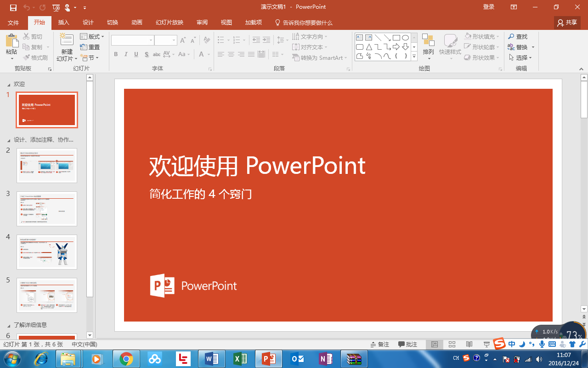588x368 pixels.
Task: Toggle Italic formatting
Action: pyautogui.click(x=126, y=54)
